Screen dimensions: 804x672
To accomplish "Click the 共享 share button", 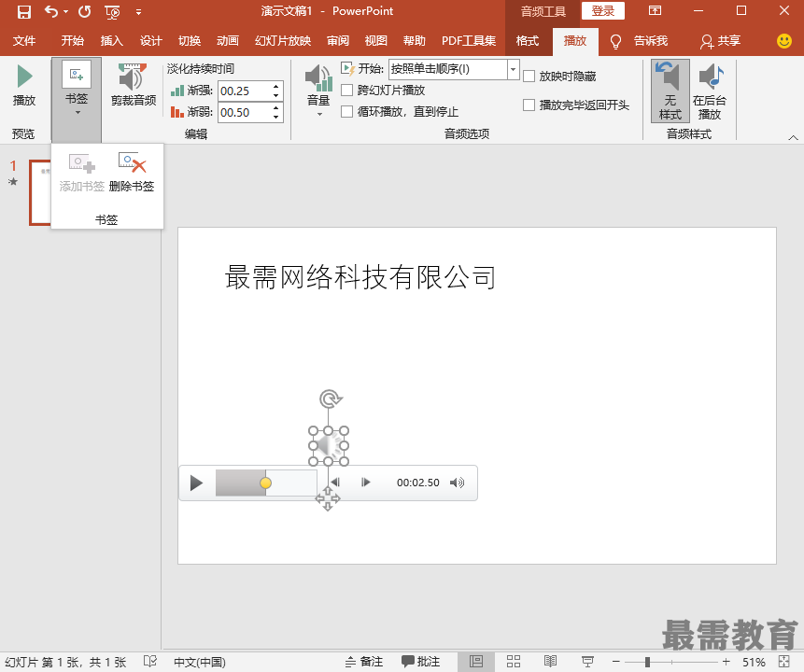I will click(x=720, y=41).
